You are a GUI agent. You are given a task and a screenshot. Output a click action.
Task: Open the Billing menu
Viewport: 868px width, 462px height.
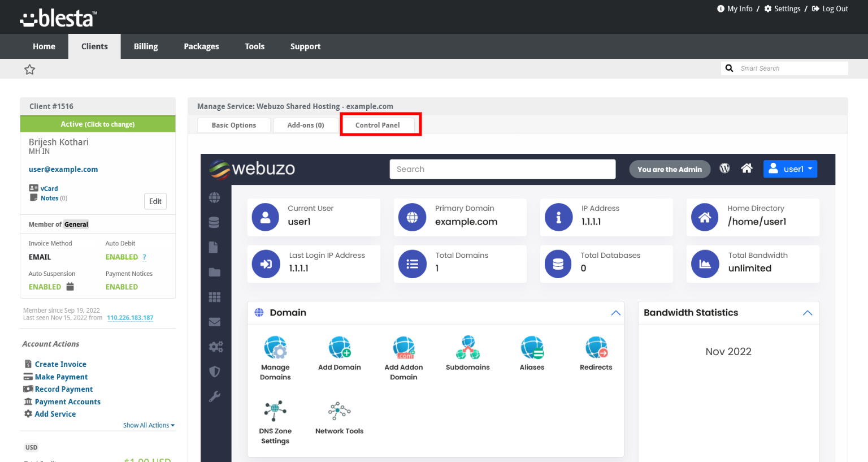click(x=146, y=46)
